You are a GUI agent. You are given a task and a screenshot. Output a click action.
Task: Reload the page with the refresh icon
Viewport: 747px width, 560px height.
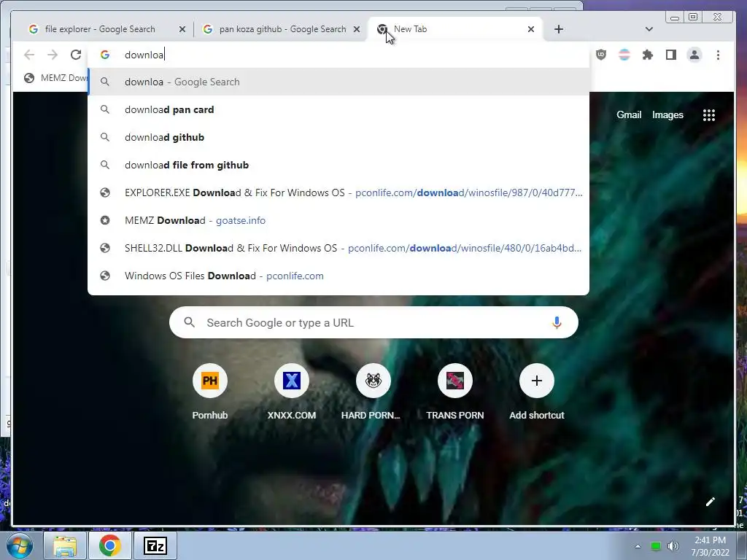click(76, 55)
